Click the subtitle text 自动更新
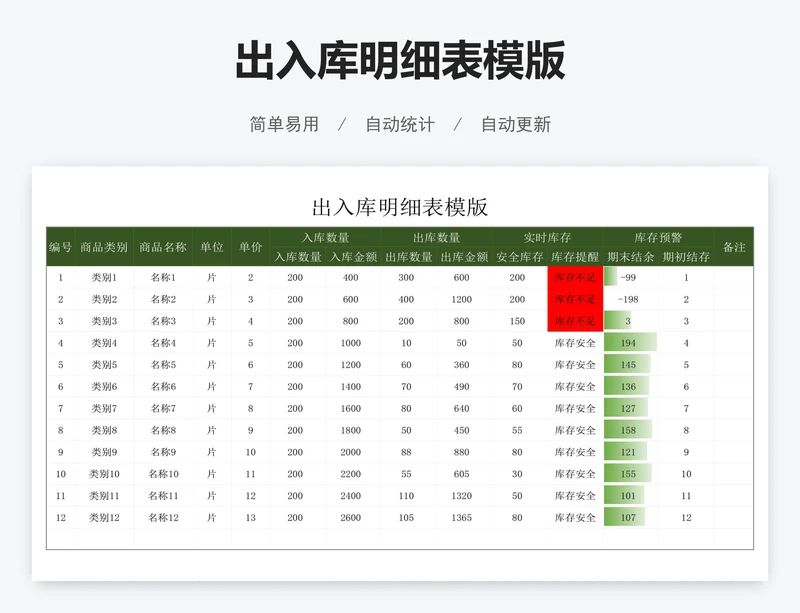 [516, 125]
